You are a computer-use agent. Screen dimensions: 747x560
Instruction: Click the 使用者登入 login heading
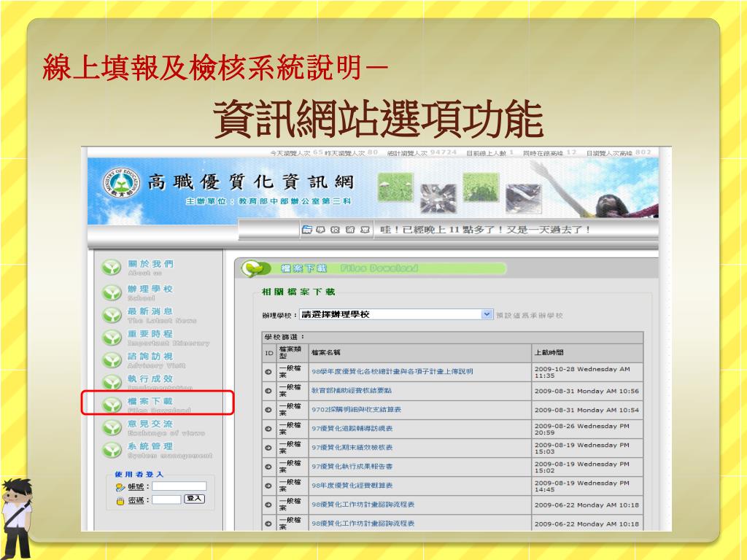click(139, 474)
